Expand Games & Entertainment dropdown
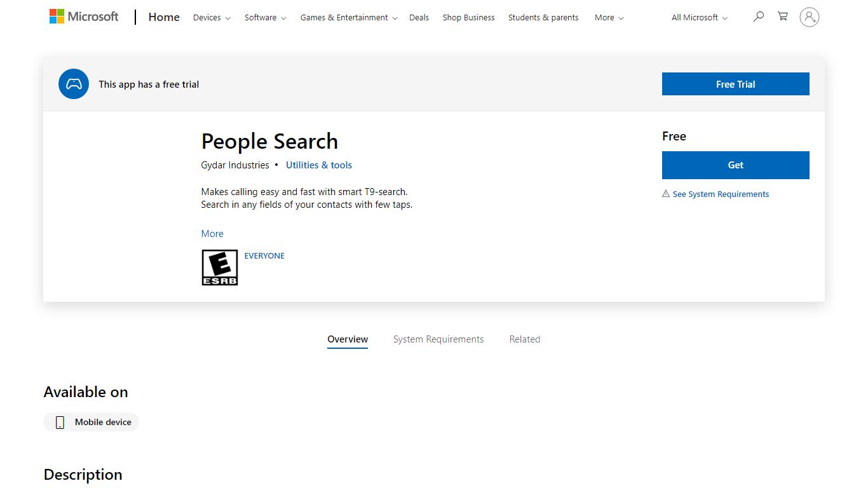 tap(349, 18)
